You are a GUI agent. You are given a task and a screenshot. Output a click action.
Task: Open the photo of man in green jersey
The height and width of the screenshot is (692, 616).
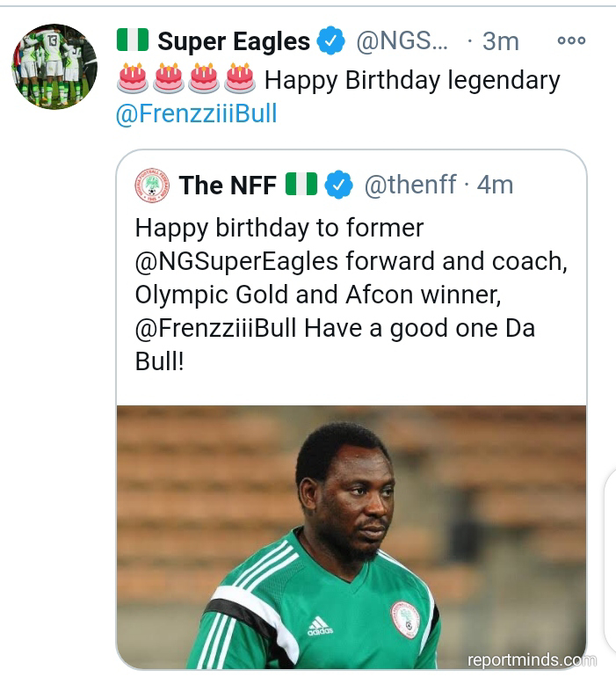click(x=351, y=536)
